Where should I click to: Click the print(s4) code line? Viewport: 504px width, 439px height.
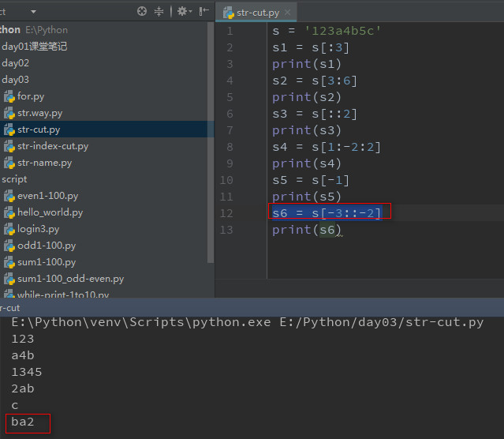tap(307, 163)
